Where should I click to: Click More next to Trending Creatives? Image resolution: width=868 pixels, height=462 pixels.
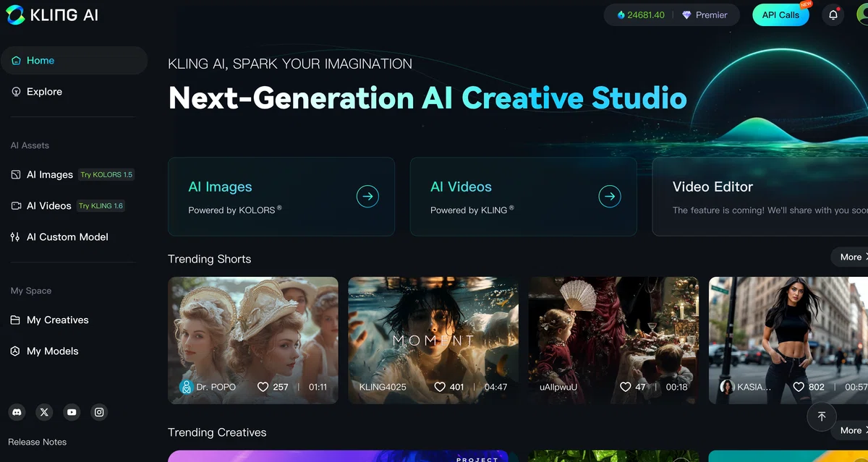click(851, 430)
